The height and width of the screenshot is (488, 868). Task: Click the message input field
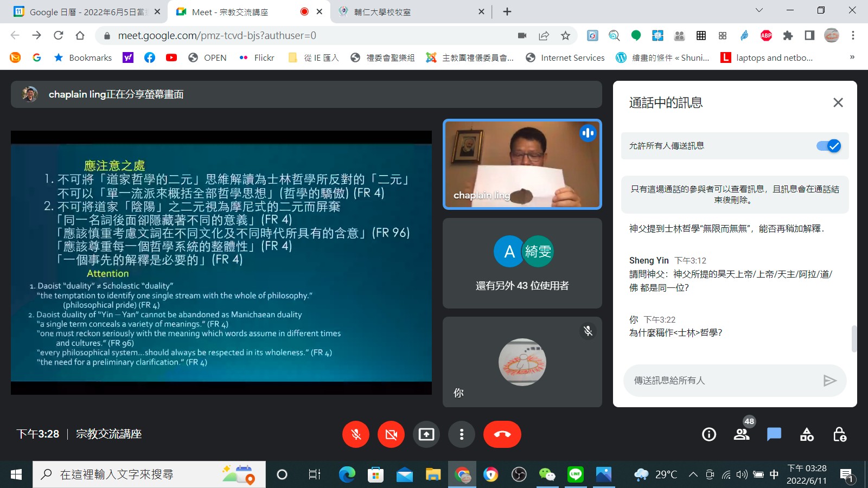(x=724, y=381)
